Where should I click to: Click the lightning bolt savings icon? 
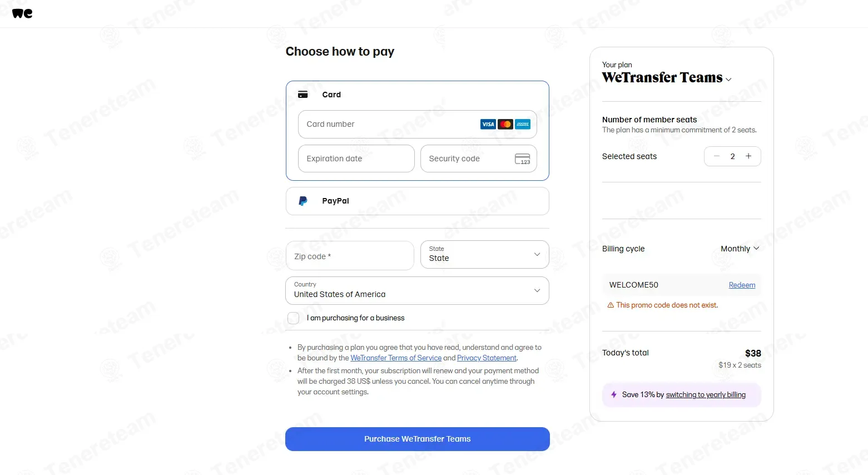click(x=614, y=394)
